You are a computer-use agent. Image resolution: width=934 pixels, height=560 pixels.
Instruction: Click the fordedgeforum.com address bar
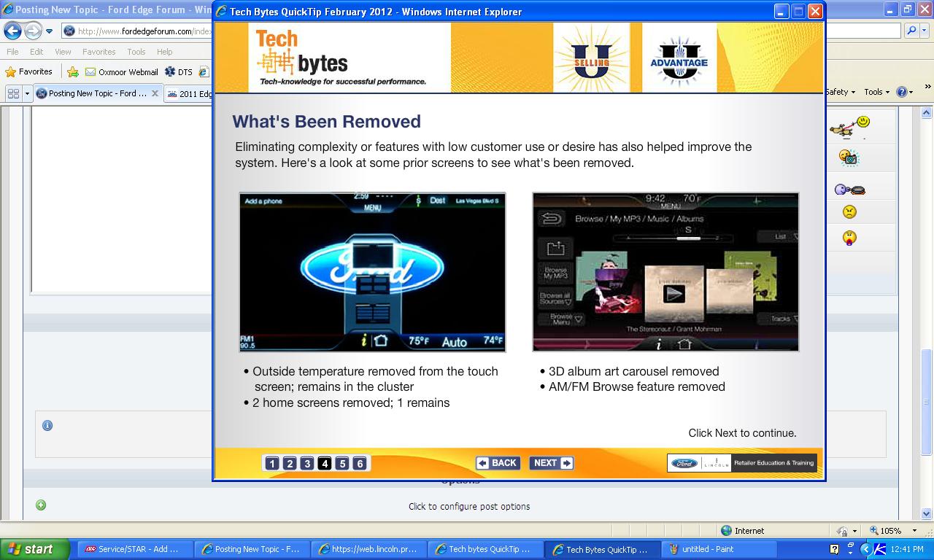click(x=137, y=31)
